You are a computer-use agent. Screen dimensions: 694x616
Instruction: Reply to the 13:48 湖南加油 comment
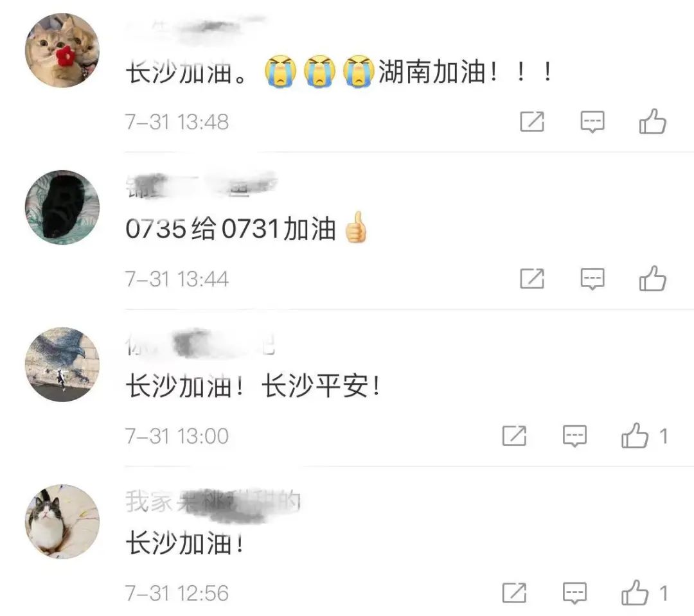click(592, 121)
